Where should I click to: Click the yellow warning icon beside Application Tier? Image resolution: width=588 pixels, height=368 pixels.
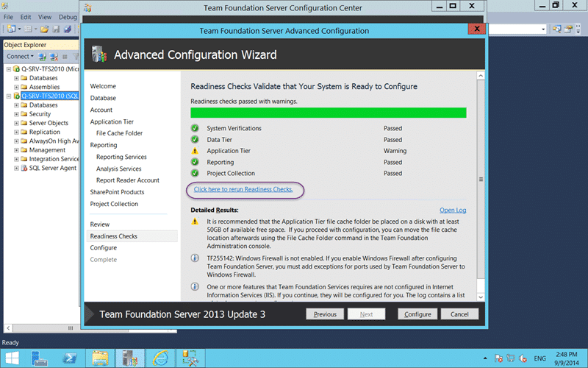coord(195,151)
